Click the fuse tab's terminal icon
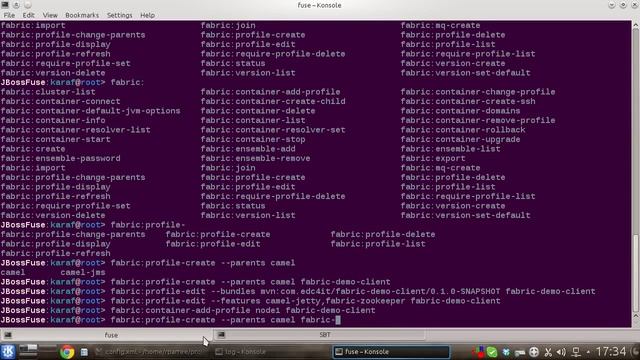This screenshot has height=360, width=640. click(x=7, y=335)
